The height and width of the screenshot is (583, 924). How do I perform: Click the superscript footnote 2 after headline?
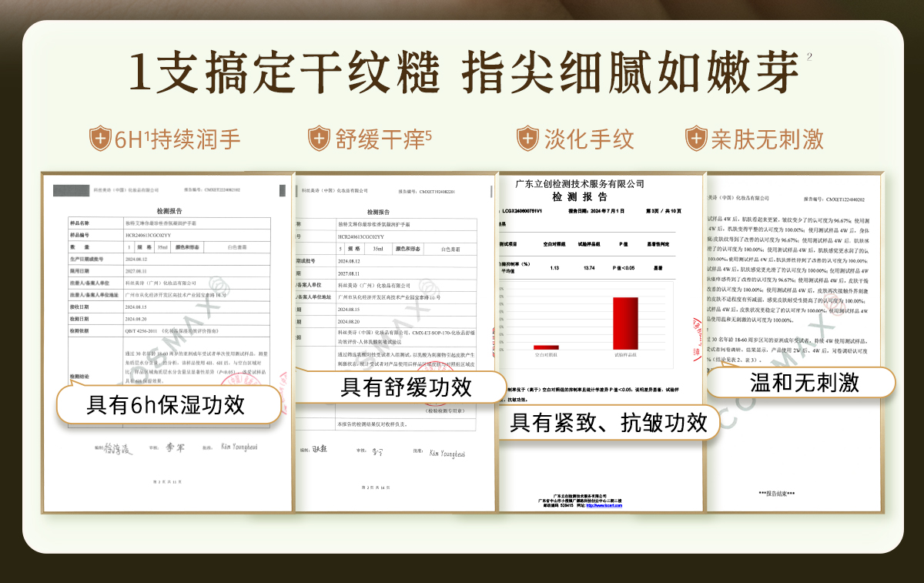pyautogui.click(x=809, y=57)
